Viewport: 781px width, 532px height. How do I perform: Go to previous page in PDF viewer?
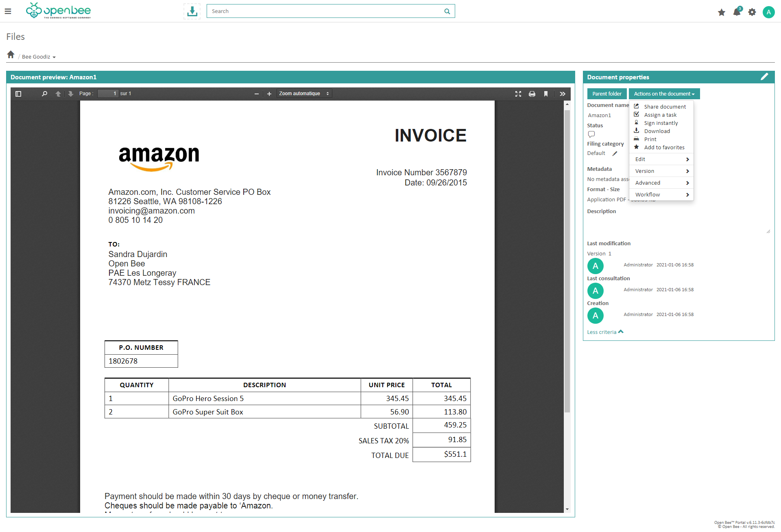(x=58, y=94)
